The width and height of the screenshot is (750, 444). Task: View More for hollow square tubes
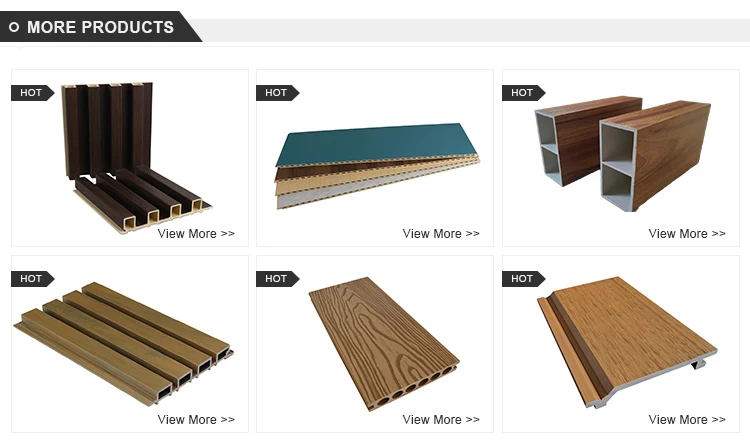(687, 233)
